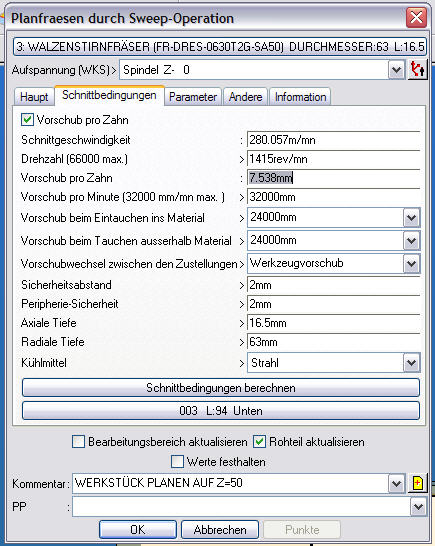The image size is (435, 546).
Task: Tick the Werte festhalten checkbox
Action: 177,462
